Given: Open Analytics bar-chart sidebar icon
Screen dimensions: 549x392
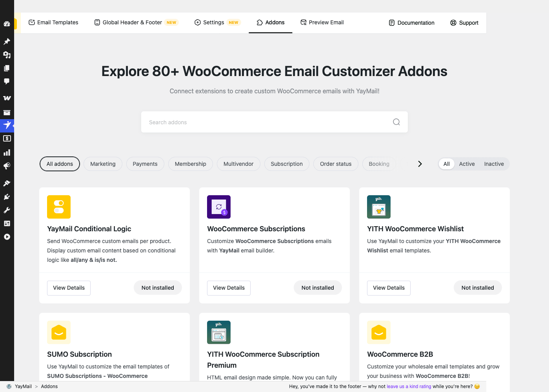Looking at the screenshot, I should (7, 152).
